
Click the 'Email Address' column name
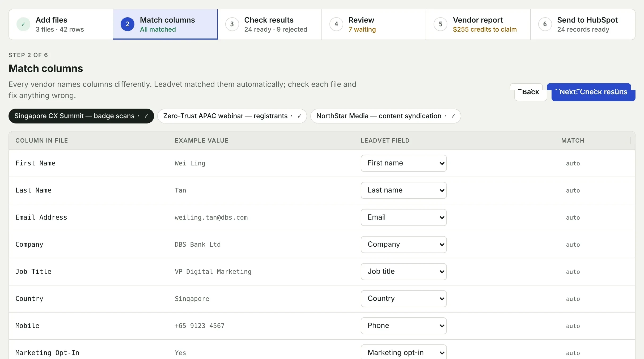tap(41, 217)
